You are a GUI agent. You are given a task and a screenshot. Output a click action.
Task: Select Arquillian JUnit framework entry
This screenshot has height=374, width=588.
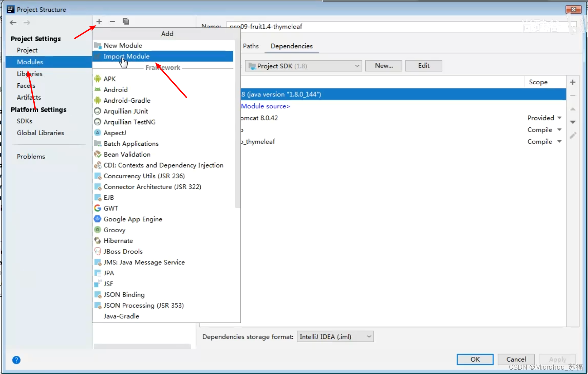[x=163, y=111]
